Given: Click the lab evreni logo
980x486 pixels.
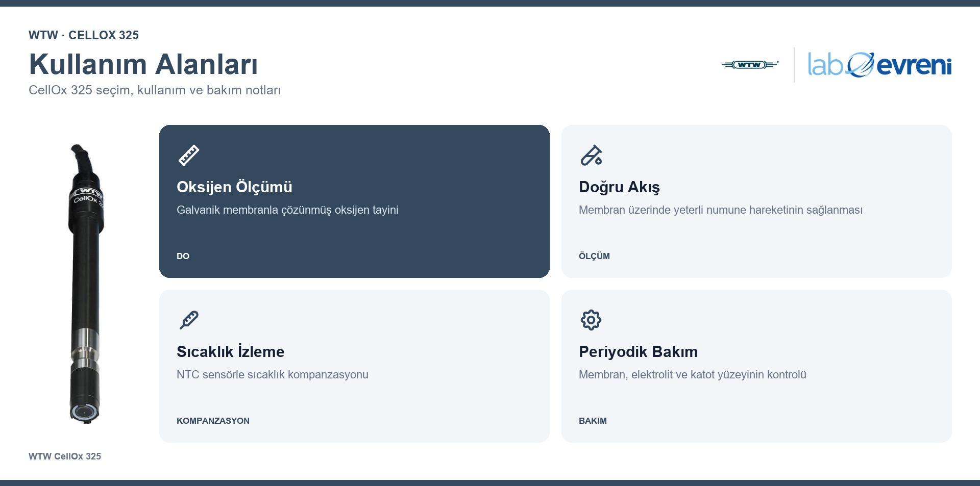Looking at the screenshot, I should pos(879,65).
